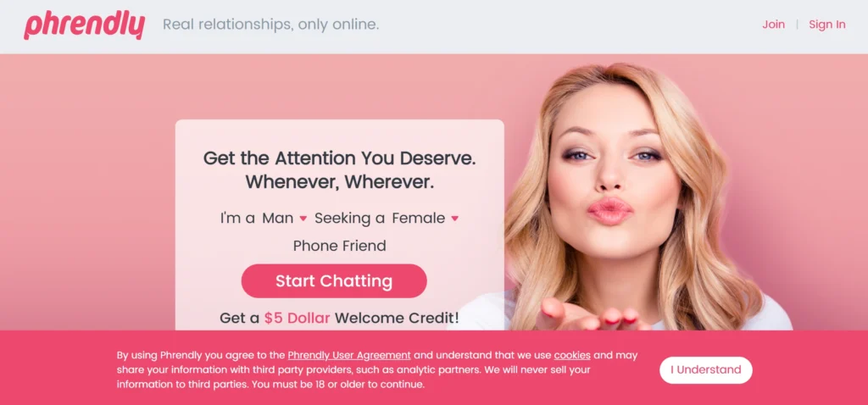The width and height of the screenshot is (868, 405).
Task: Click the I Understand button
Action: pos(706,369)
